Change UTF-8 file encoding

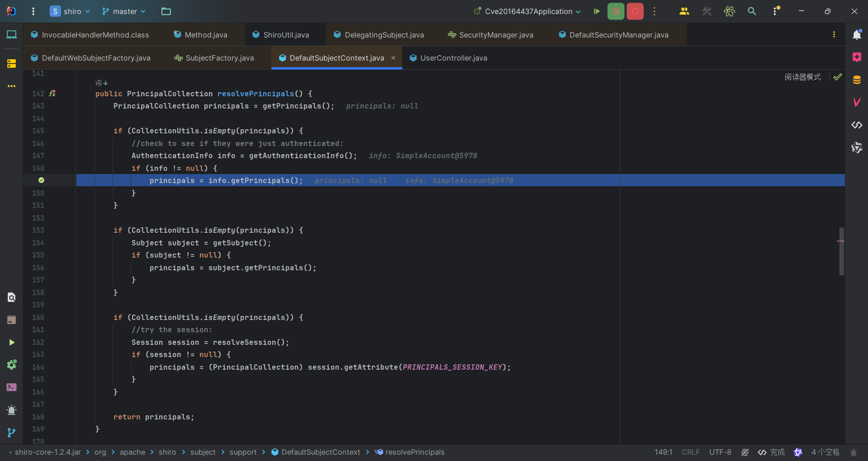[x=720, y=452]
